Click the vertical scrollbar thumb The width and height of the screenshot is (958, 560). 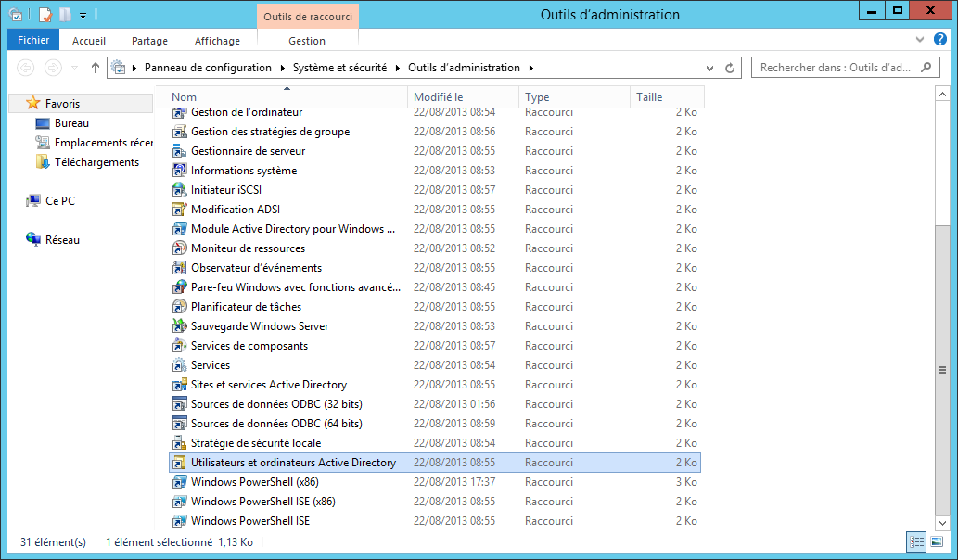(x=942, y=369)
